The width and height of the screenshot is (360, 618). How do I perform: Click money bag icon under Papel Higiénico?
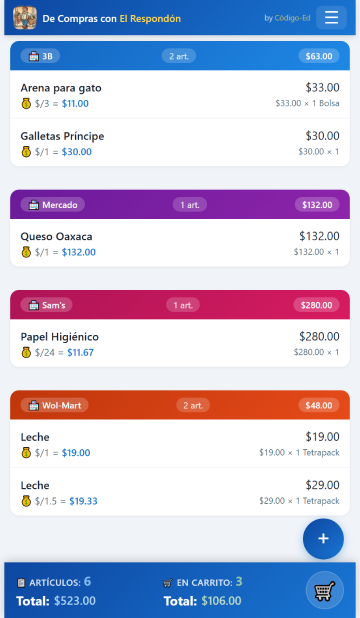[26, 352]
